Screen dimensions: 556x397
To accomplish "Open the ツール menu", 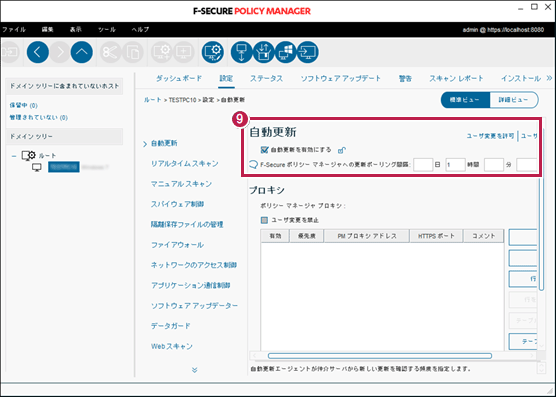I will pyautogui.click(x=107, y=30).
